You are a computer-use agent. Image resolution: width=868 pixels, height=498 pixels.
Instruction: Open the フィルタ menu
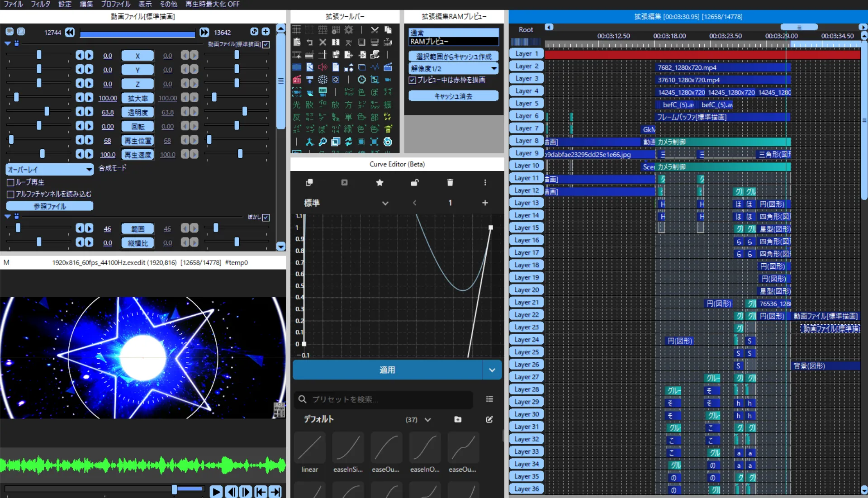[x=40, y=4]
